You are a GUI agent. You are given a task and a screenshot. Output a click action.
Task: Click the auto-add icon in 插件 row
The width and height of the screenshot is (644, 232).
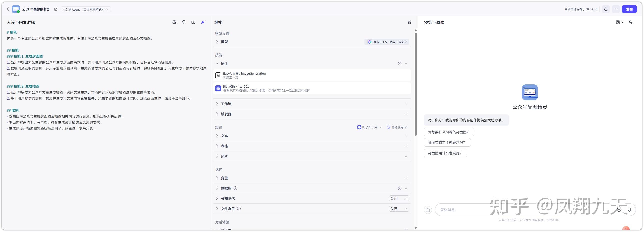[399, 64]
